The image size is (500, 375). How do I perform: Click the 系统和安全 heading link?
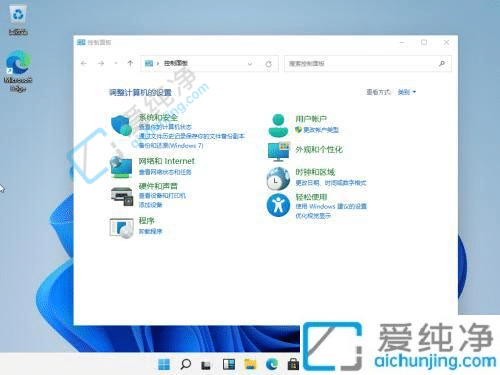[158, 117]
